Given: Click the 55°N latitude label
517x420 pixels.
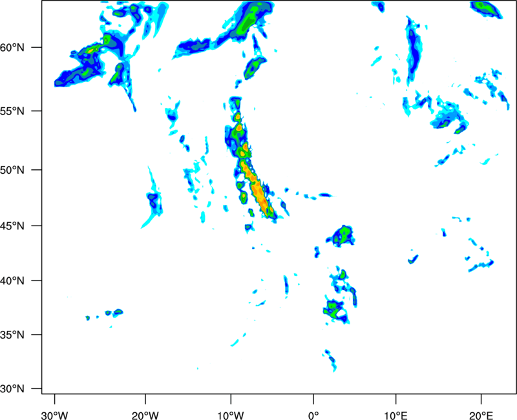Looking at the screenshot, I should (x=12, y=111).
